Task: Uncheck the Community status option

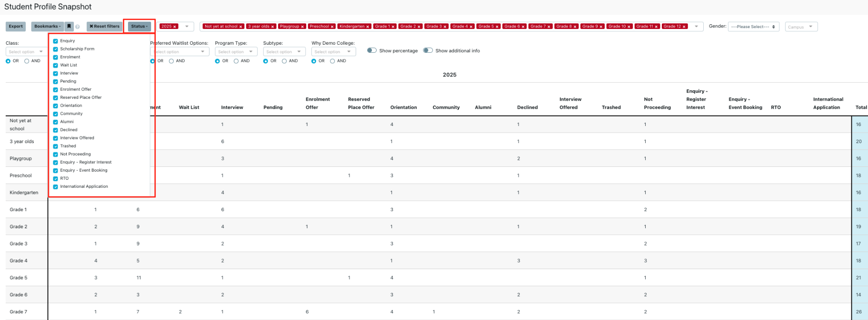Action: tap(56, 114)
